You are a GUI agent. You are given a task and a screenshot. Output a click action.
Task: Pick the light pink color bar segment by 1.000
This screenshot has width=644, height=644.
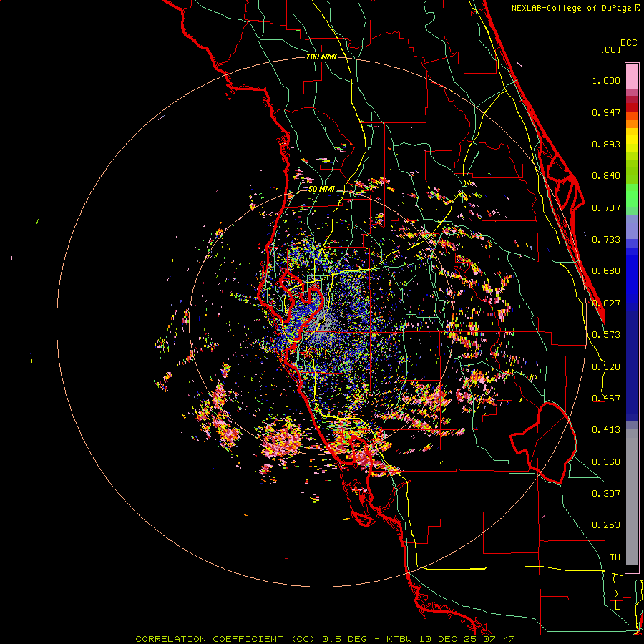[632, 77]
